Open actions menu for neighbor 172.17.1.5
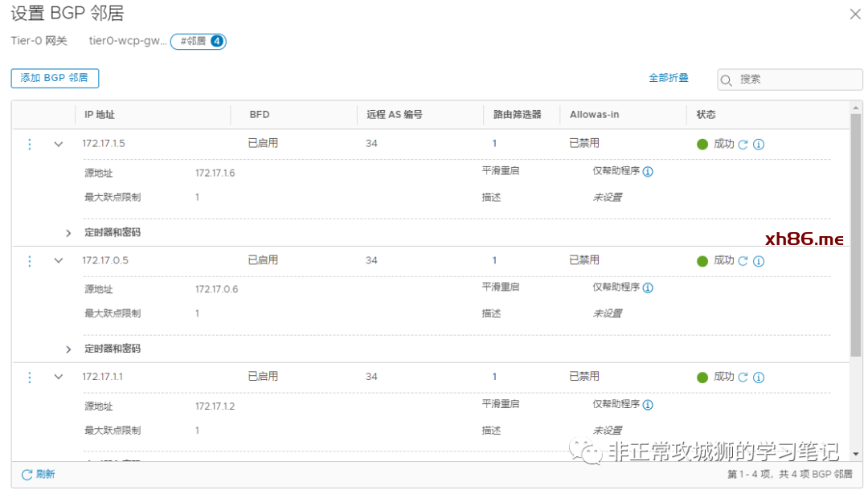Screen dimensions: 868x490 click(30, 145)
